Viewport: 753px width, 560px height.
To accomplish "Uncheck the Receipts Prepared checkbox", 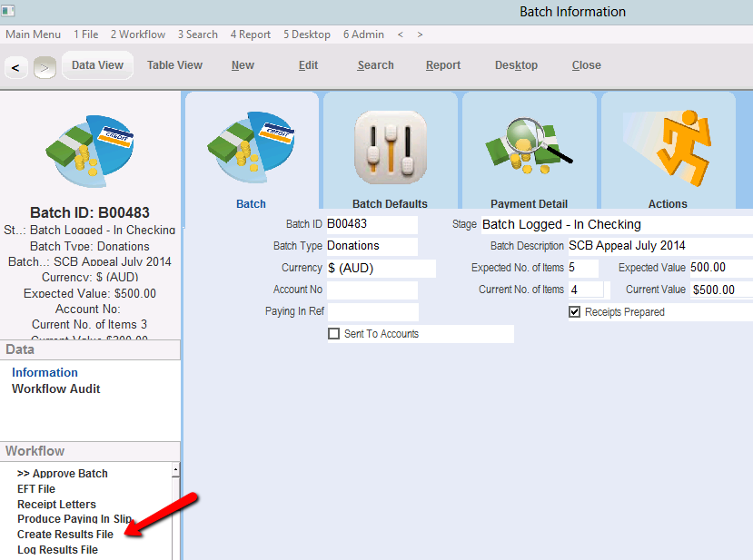I will pos(574,312).
